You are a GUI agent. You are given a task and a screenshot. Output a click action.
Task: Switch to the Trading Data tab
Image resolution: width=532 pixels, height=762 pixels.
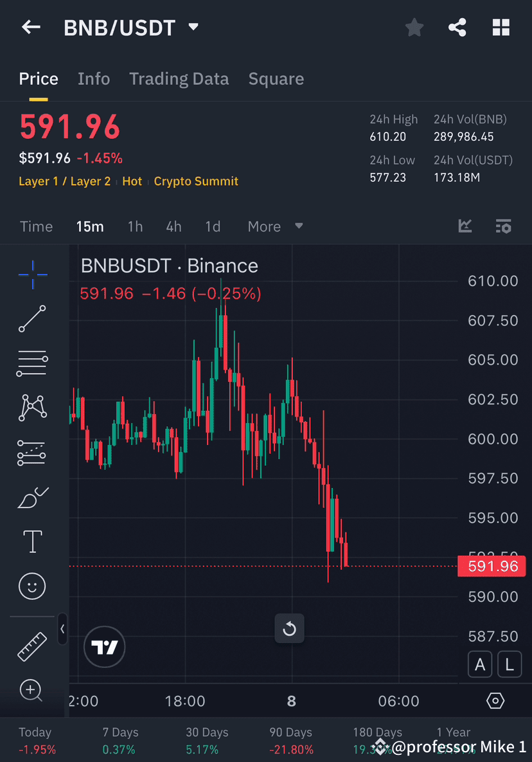pos(179,78)
